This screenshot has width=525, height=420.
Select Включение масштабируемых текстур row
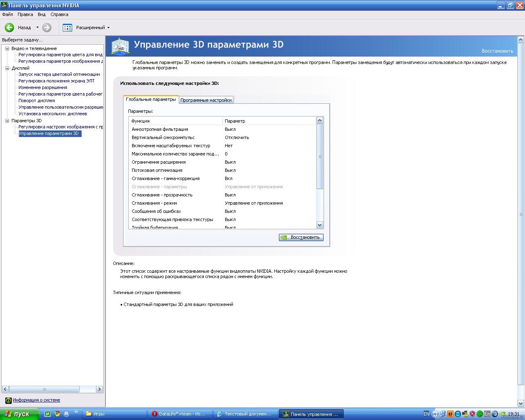click(222, 146)
